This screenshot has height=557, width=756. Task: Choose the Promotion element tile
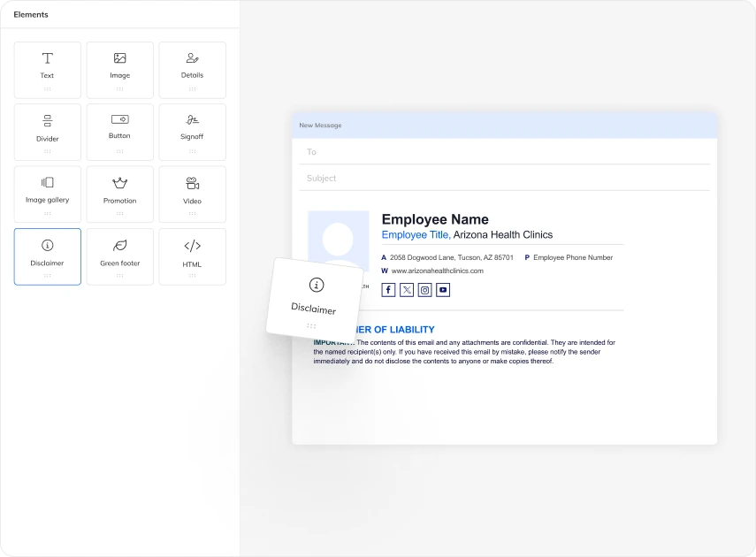click(119, 195)
